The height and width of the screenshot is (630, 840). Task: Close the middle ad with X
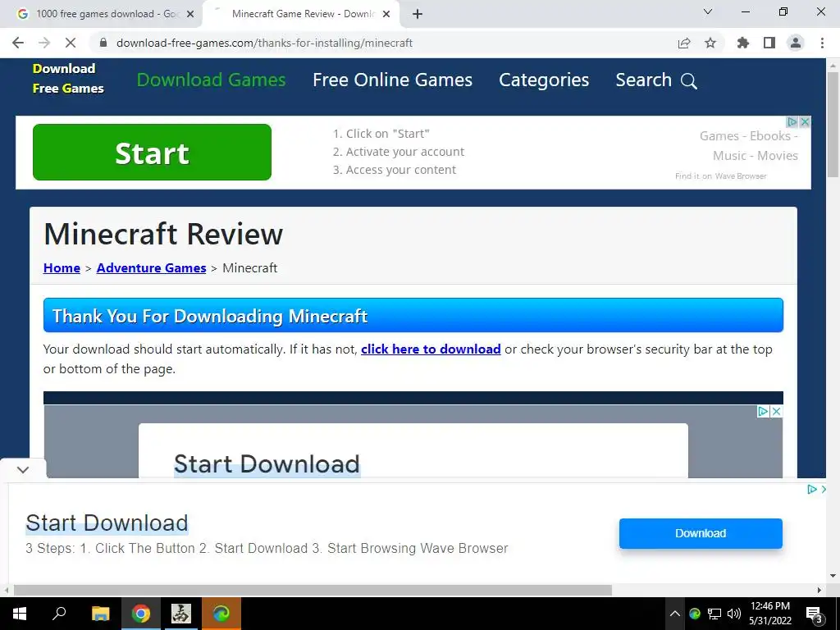[x=776, y=412]
